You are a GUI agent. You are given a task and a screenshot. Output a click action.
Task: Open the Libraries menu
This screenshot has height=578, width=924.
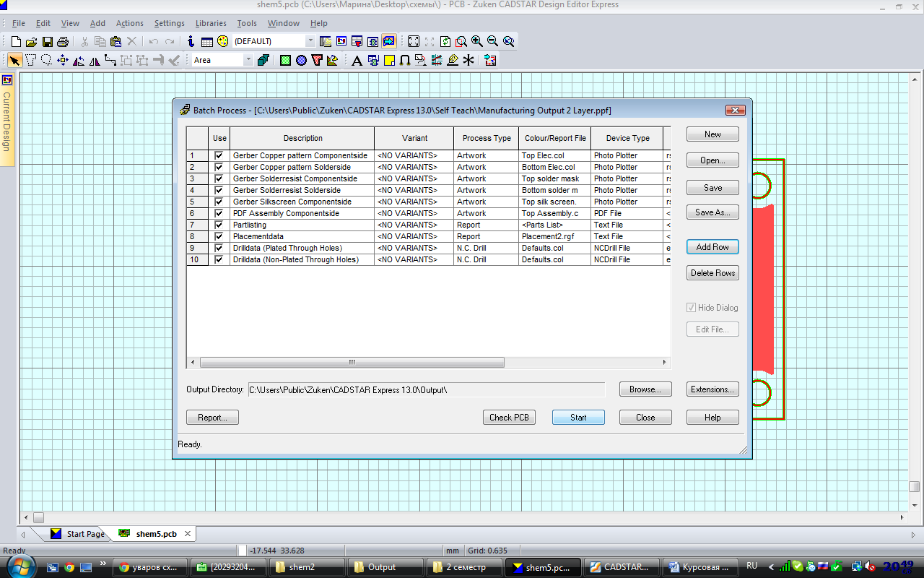coord(211,23)
